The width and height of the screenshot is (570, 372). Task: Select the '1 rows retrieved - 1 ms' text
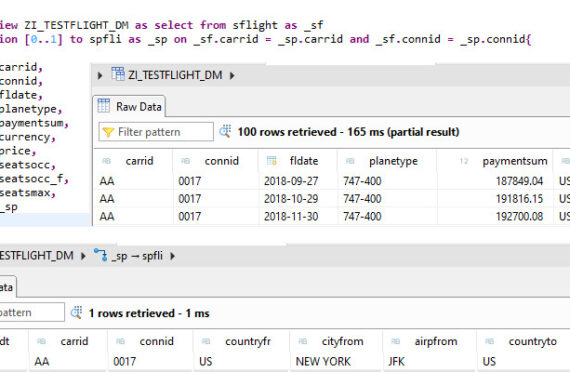149,313
